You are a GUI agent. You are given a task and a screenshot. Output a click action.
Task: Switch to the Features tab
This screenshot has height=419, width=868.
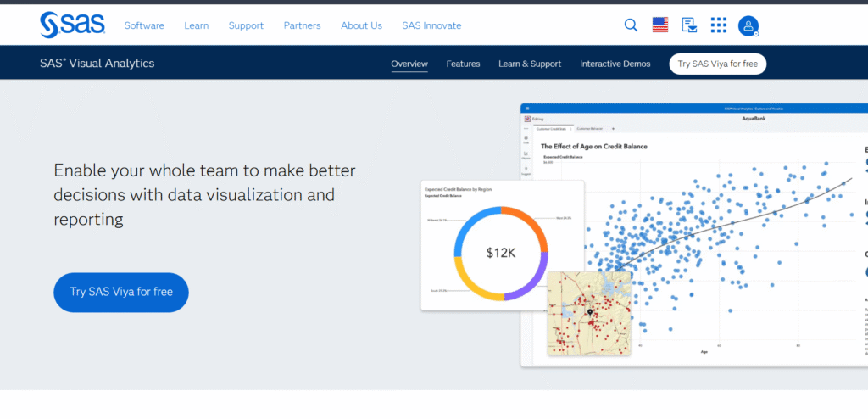pos(464,64)
